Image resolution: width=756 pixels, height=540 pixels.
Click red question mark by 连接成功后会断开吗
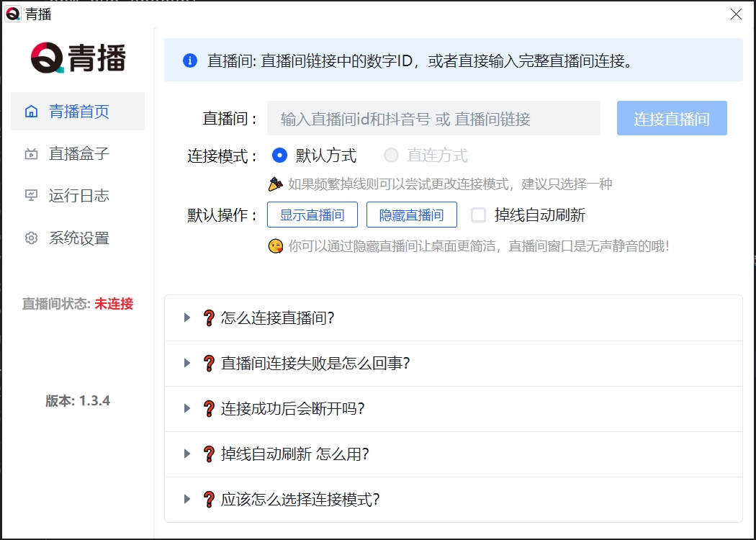pos(209,409)
